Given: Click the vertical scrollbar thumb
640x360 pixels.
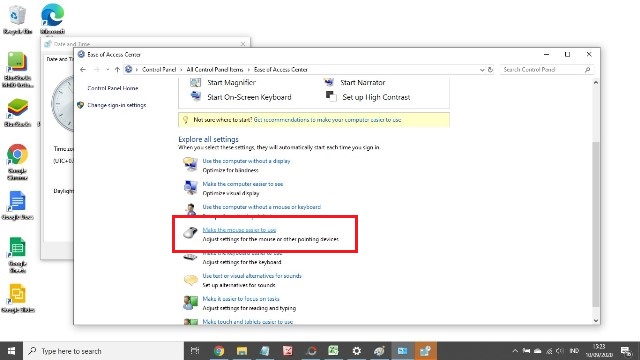Looking at the screenshot, I should coord(596,224).
